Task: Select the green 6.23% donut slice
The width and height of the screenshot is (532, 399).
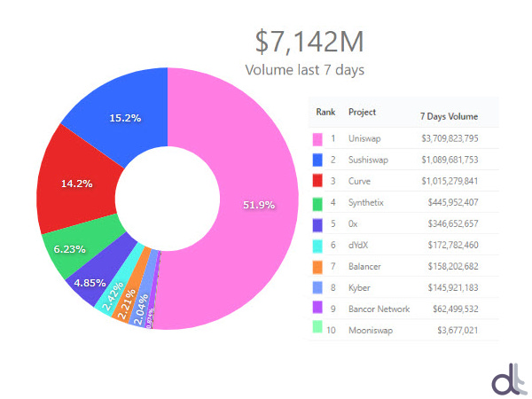Action: point(82,247)
